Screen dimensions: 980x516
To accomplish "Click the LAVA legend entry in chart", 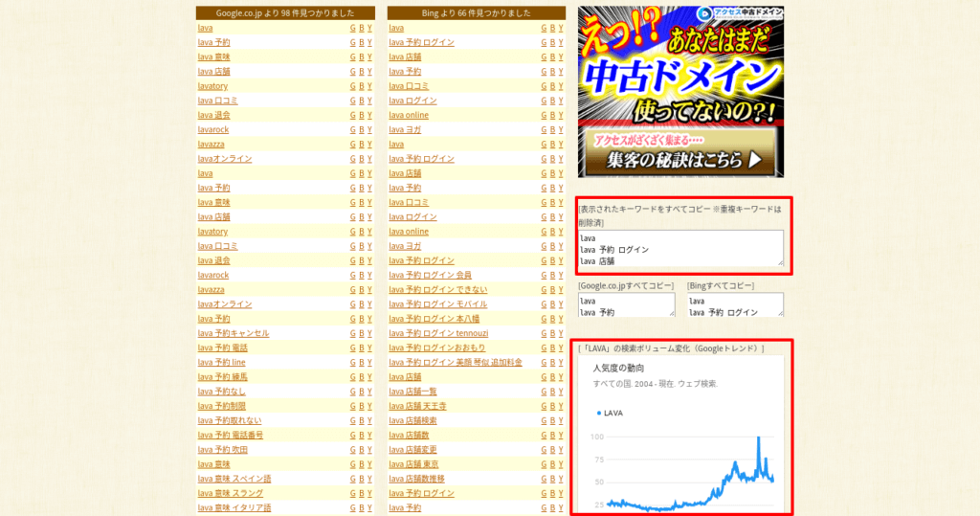I will point(610,413).
